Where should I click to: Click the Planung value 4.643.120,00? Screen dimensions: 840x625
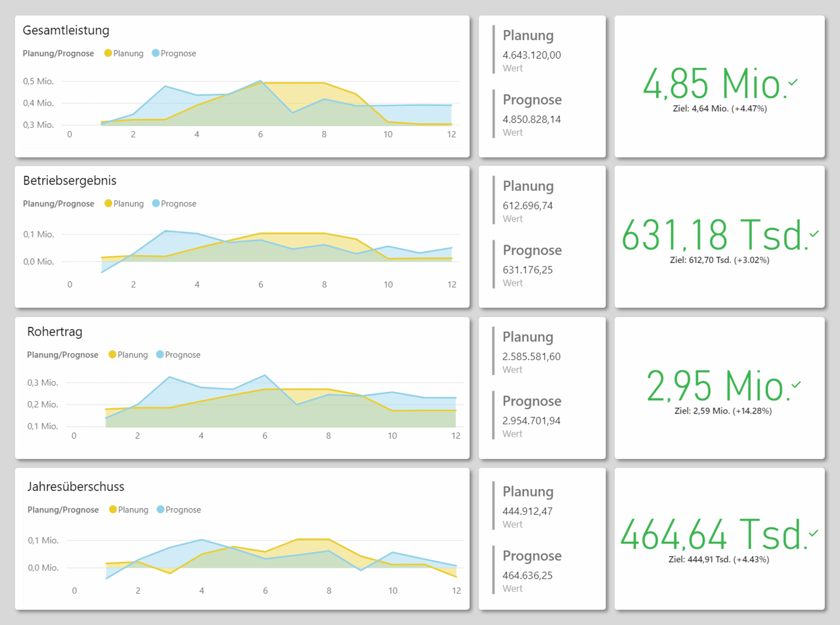tap(531, 55)
